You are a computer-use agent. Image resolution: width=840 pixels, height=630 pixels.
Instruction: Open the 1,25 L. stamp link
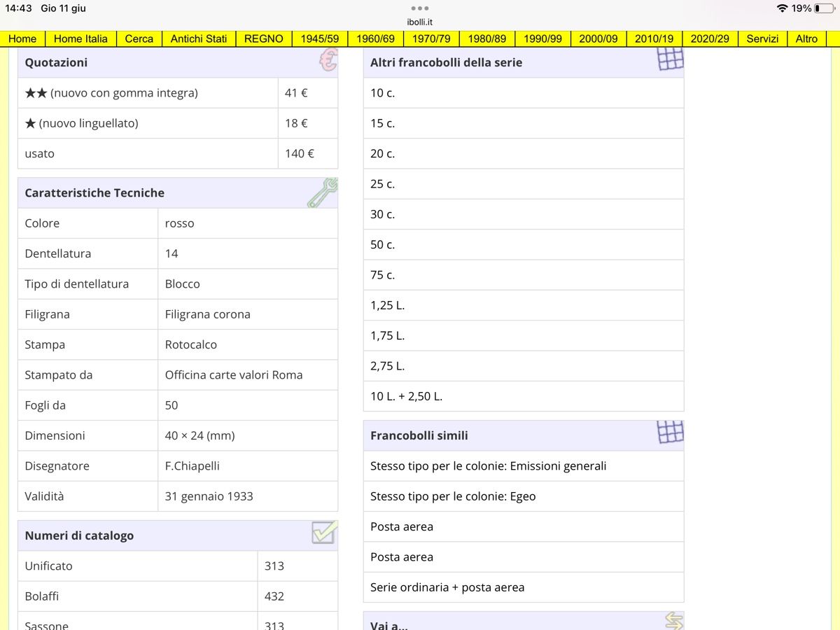click(524, 305)
